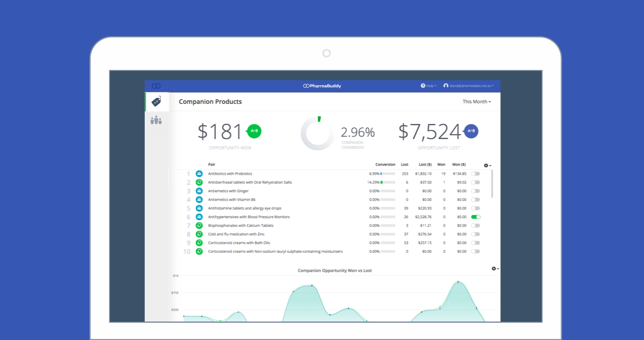644x340 pixels.
Task: Enable toggle for Corticosteroid creams with Bath Oils
Action: (475, 243)
